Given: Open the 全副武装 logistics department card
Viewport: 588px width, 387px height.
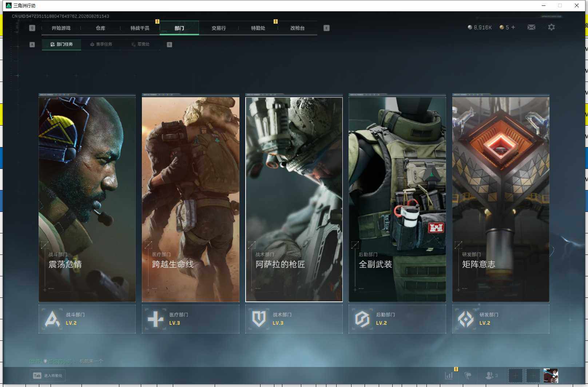Looking at the screenshot, I should (x=397, y=199).
